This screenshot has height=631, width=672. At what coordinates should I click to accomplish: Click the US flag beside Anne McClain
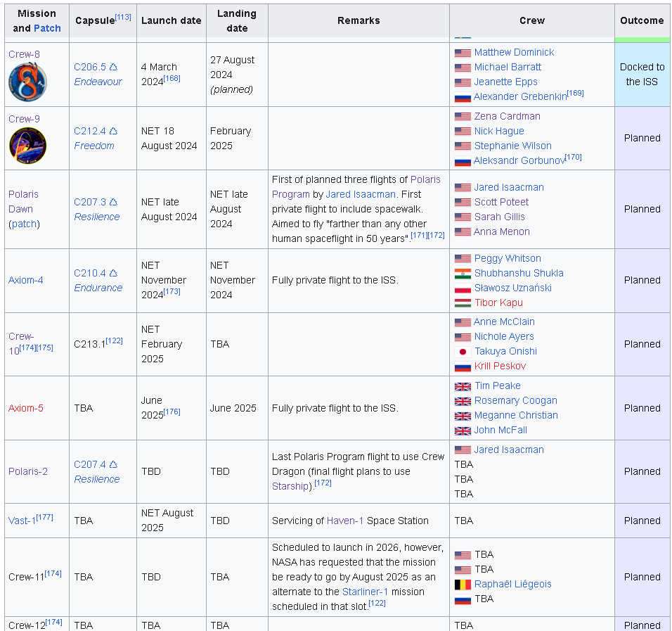[x=463, y=322]
